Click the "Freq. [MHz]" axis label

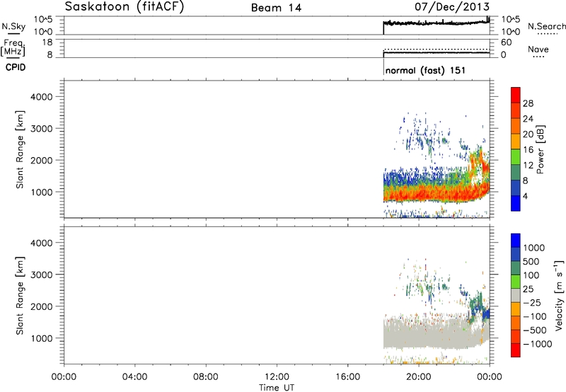pos(13,47)
